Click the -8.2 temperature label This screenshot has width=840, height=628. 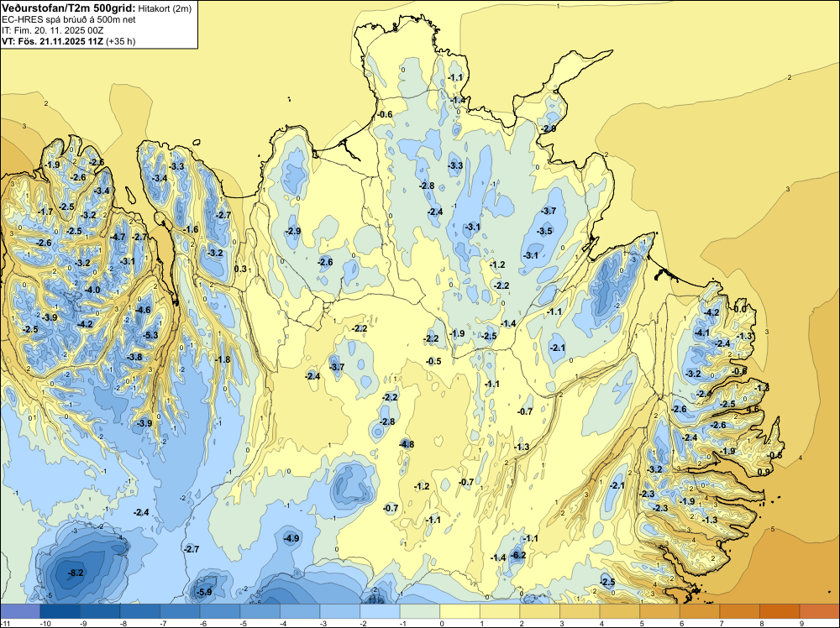pyautogui.click(x=76, y=573)
